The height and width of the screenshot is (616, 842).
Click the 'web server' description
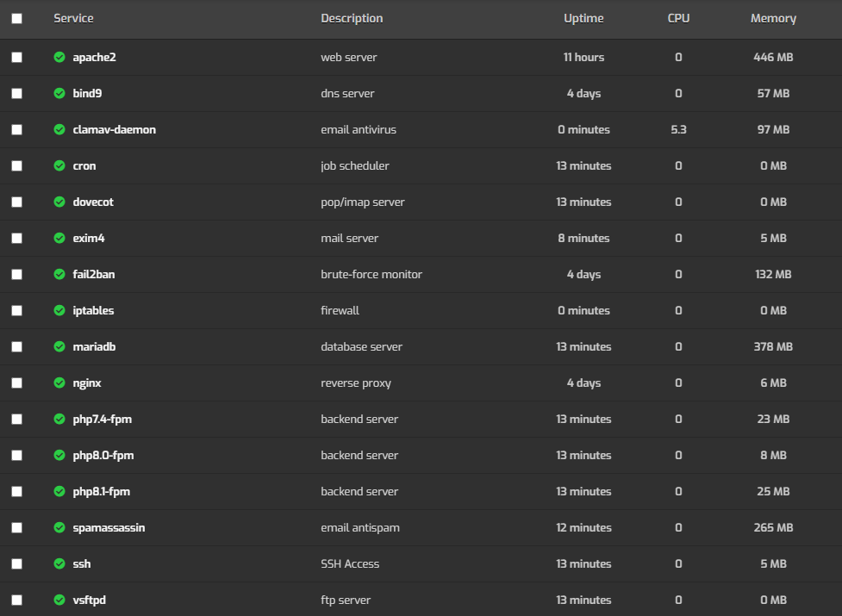(x=349, y=58)
